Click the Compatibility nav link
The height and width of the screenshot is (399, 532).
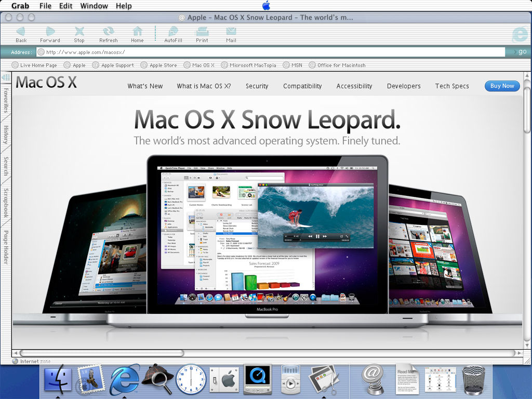302,86
